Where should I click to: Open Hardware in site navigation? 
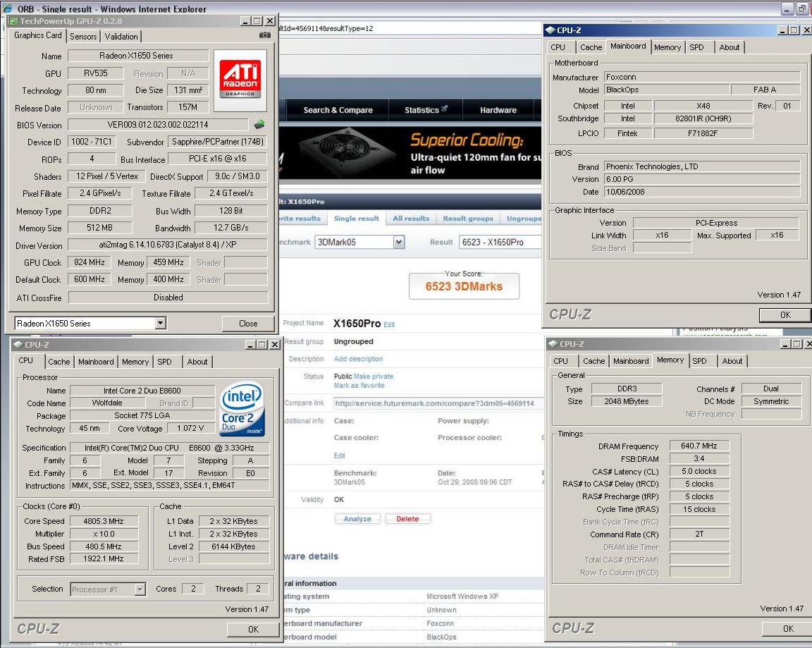(x=498, y=110)
